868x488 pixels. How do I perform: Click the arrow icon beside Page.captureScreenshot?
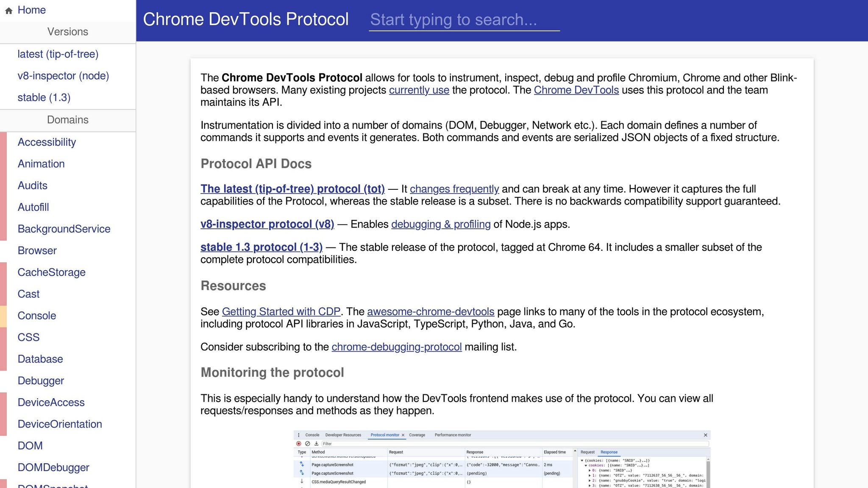click(x=302, y=465)
